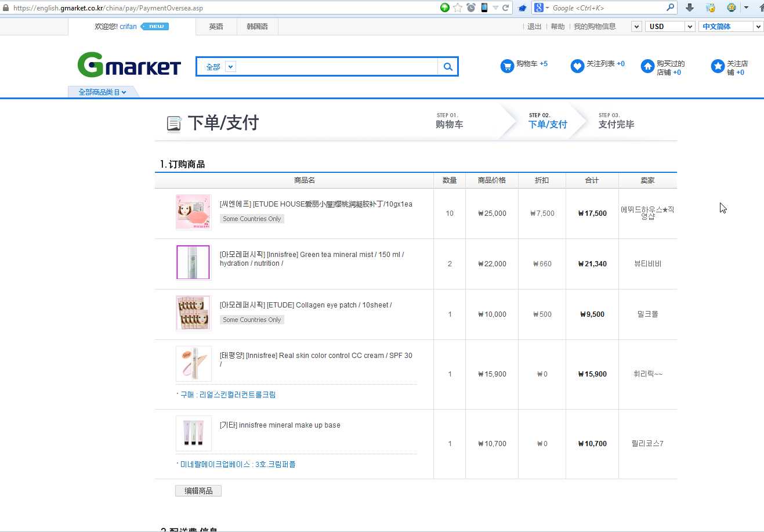
Task: Click the Gmarket logo
Action: click(x=129, y=65)
